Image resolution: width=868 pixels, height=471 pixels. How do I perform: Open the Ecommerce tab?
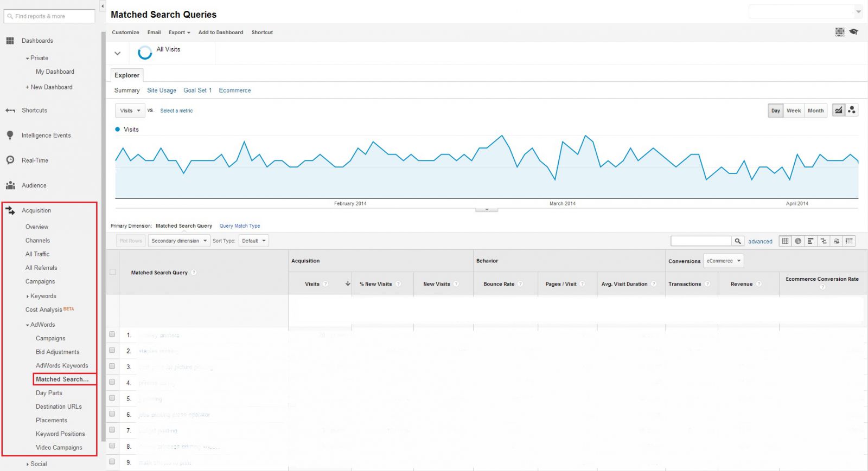click(234, 91)
